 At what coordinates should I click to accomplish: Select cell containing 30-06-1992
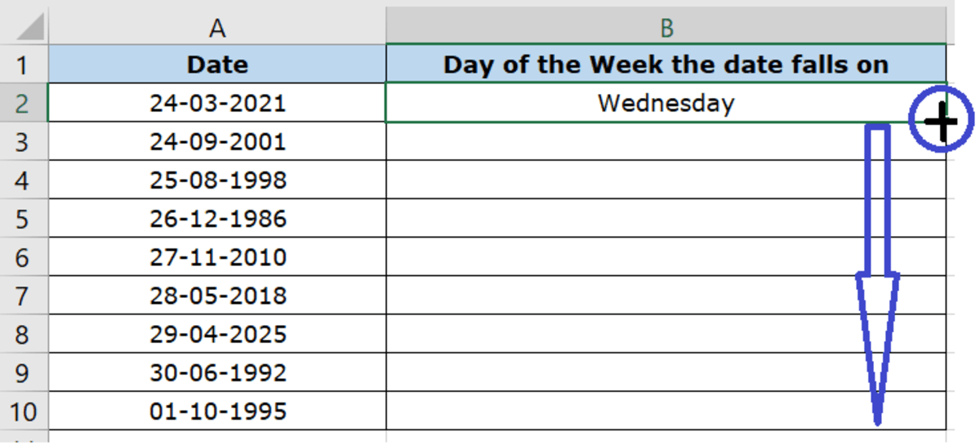[217, 372]
